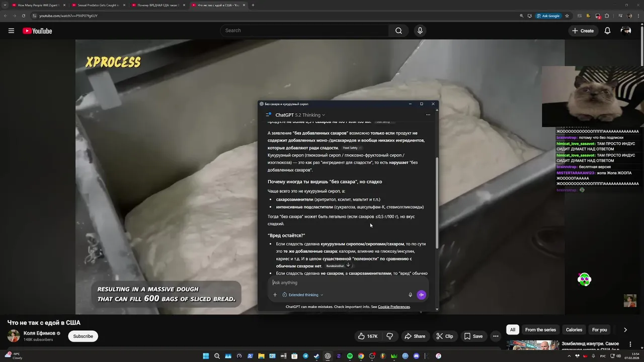644x362 pixels.
Task: Open the Bundesinstitut source chip
Action: (x=335, y=266)
